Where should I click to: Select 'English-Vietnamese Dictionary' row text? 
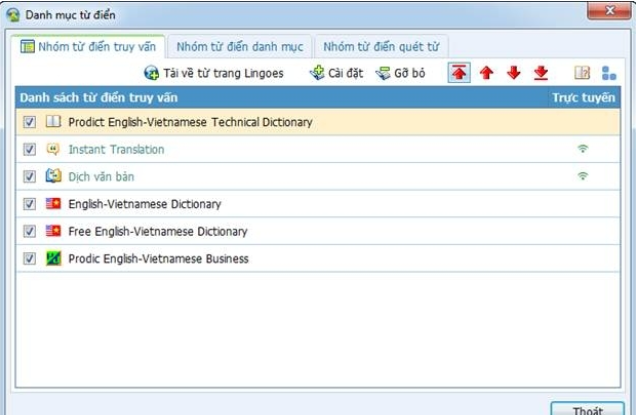coord(144,204)
